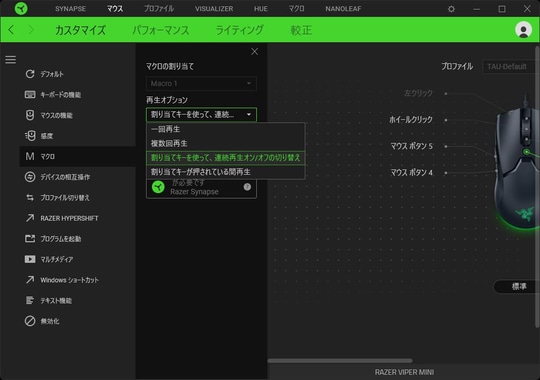Open user account avatar
The height and width of the screenshot is (380, 540).
523,30
